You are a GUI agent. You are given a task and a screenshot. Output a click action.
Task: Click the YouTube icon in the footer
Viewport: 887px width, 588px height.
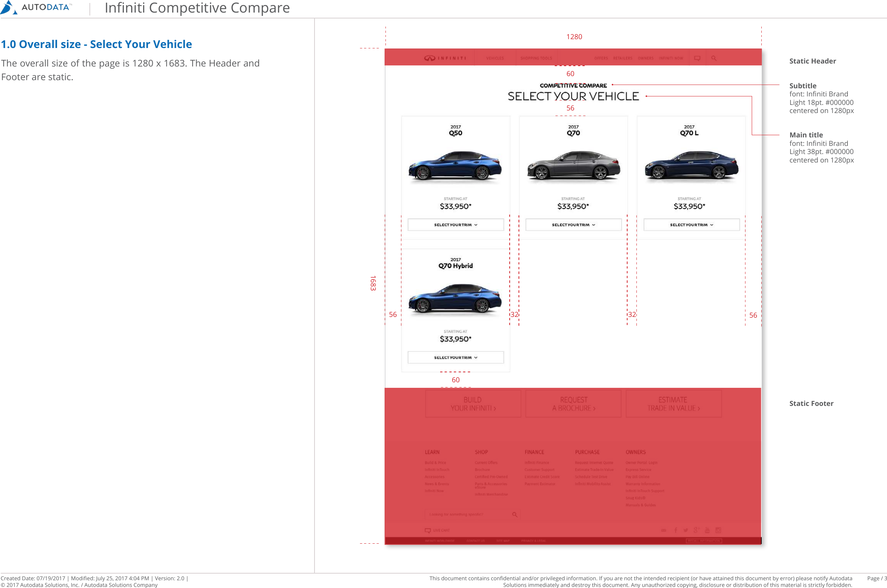click(x=707, y=530)
